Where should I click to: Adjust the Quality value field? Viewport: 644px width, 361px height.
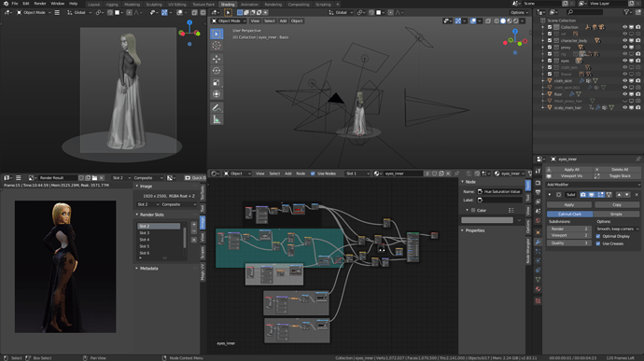(x=568, y=243)
